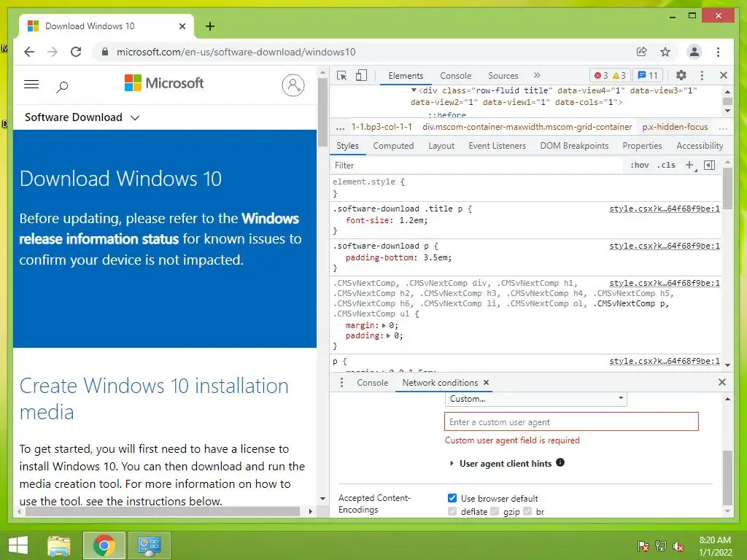Share this page icon in address bar
747x560 pixels.
pos(642,52)
